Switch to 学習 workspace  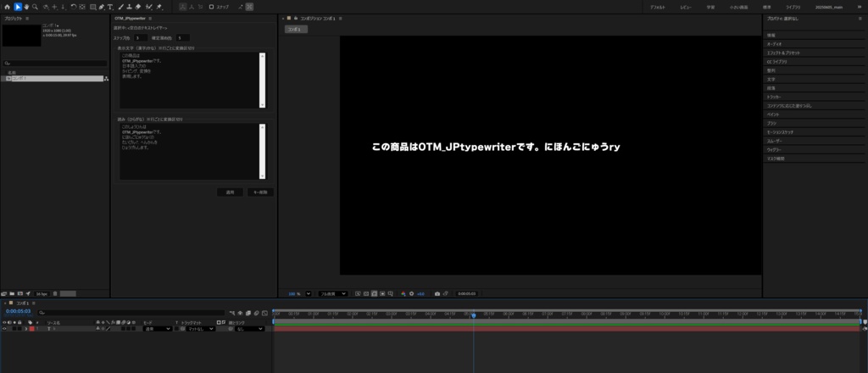pyautogui.click(x=711, y=7)
